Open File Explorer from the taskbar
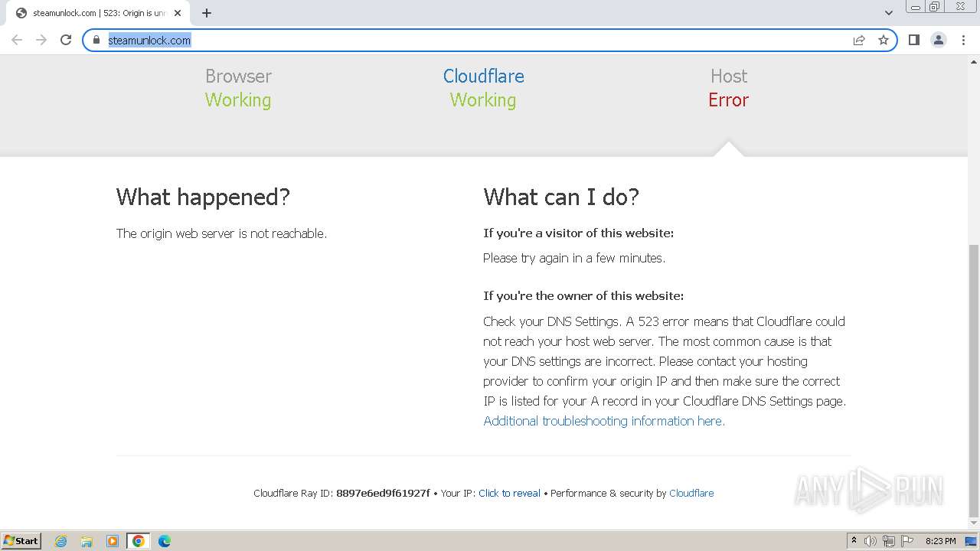980x551 pixels. [87, 541]
